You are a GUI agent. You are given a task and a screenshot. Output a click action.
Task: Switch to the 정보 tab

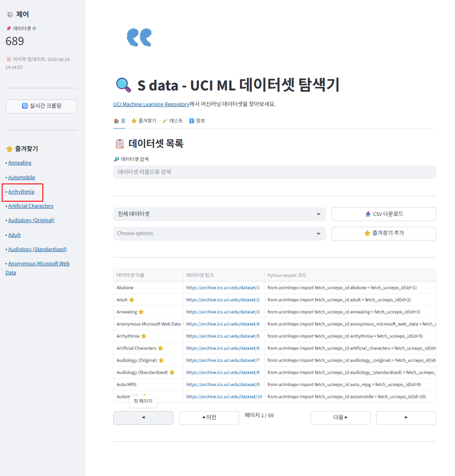tap(197, 121)
